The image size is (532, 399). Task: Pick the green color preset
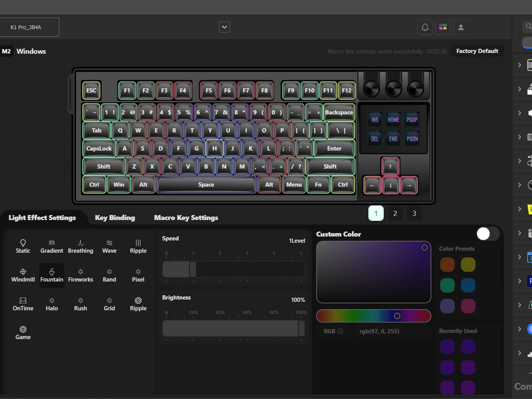(447, 285)
